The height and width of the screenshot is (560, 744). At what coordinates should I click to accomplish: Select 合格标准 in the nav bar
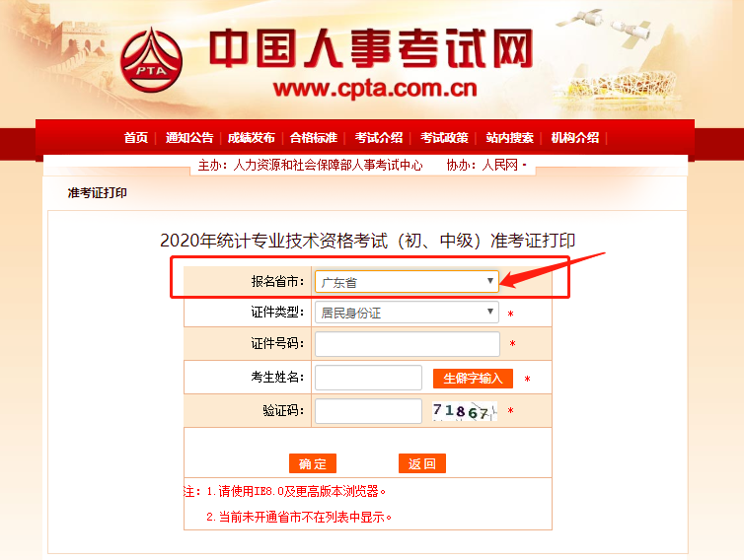[x=313, y=137]
